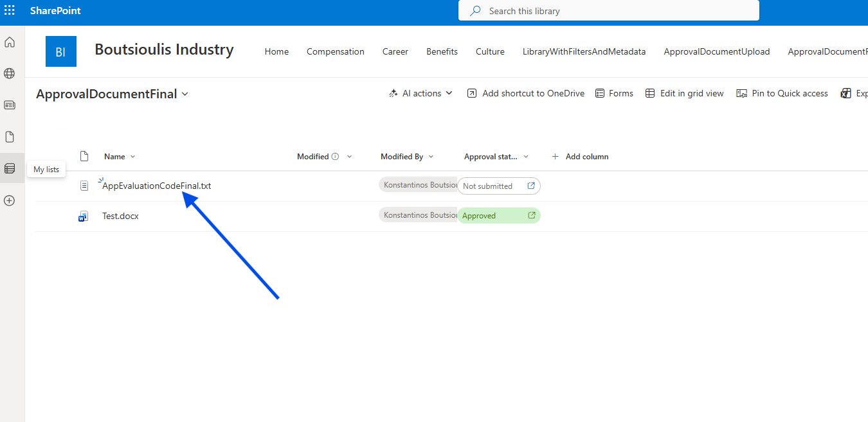Screen dimensions: 868x422
Task: Click Add shortcut to OneDrive
Action: click(x=525, y=94)
